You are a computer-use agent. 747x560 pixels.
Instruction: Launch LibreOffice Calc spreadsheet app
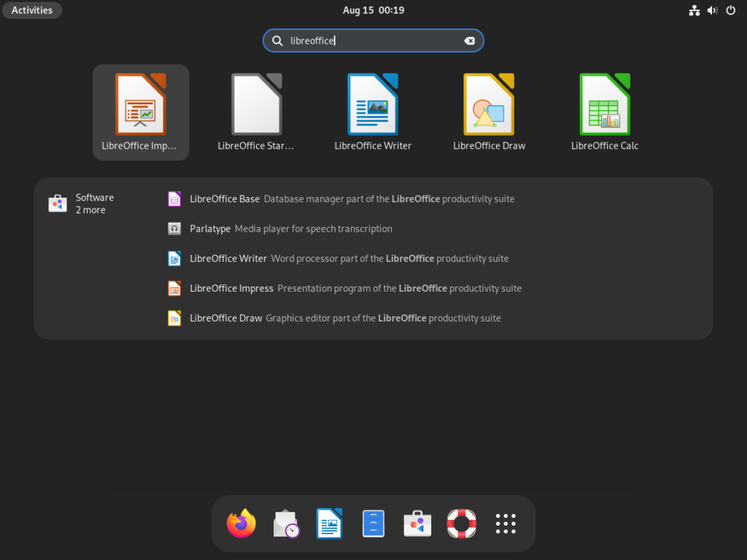click(605, 112)
